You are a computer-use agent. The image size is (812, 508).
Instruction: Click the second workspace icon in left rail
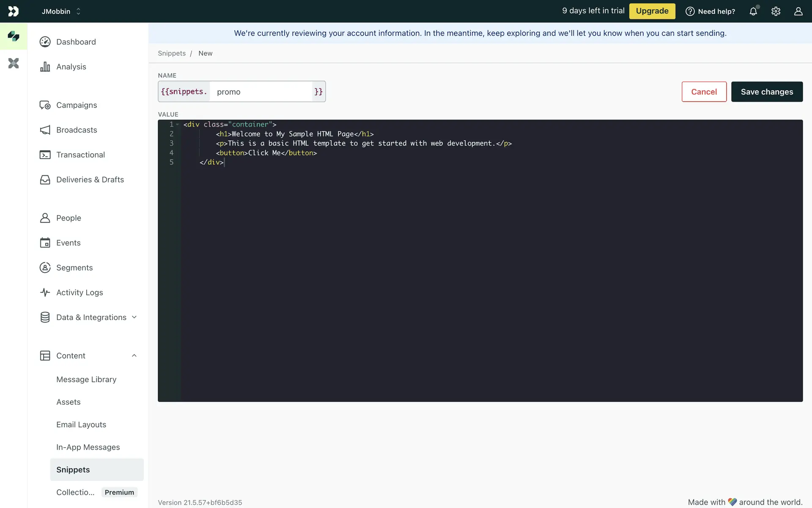[14, 63]
